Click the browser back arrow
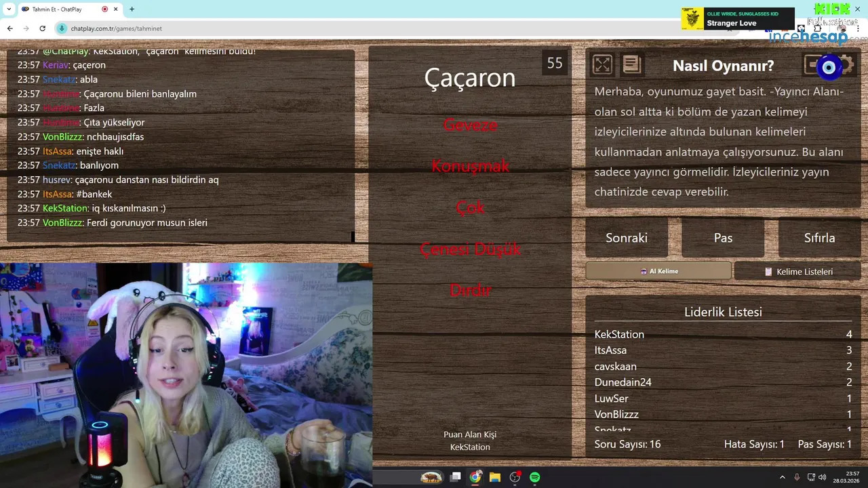The height and width of the screenshot is (488, 868). coord(9,28)
